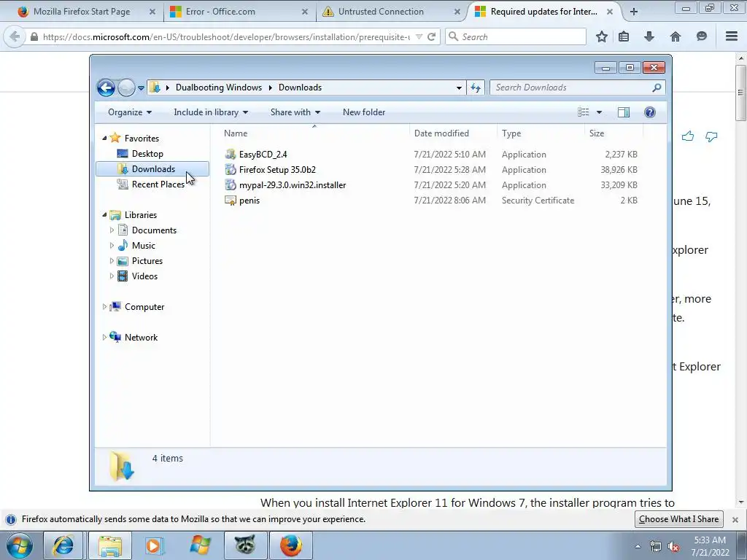
Task: Toggle the preview pane button
Action: tap(624, 112)
